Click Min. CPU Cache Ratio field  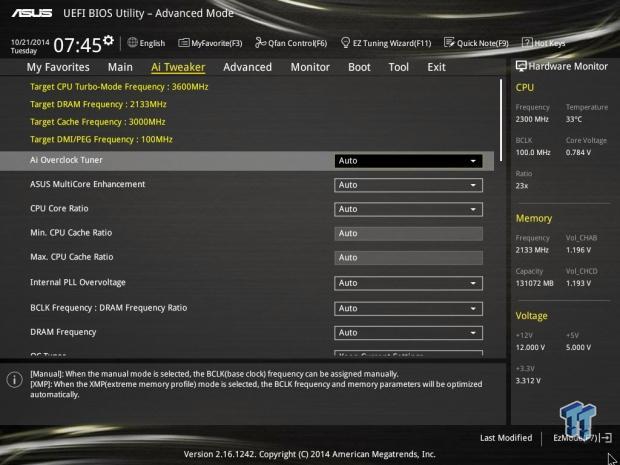[x=408, y=233]
